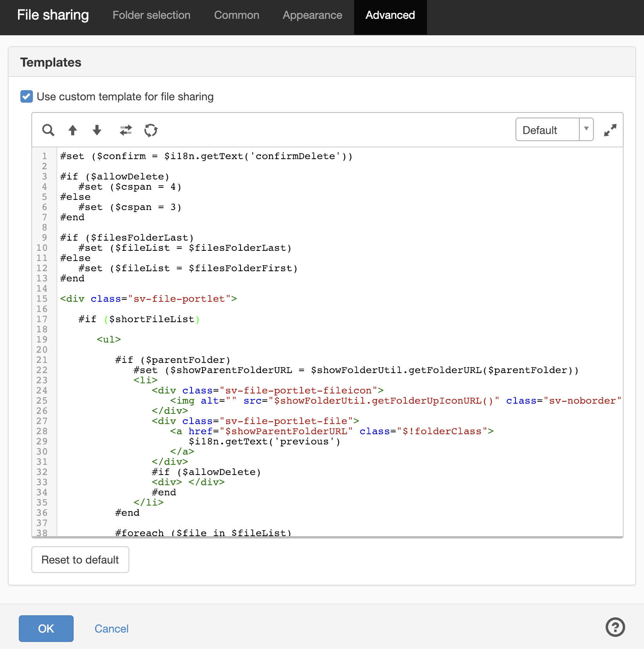Expand the editor to fullscreen
The width and height of the screenshot is (644, 649).
click(610, 130)
